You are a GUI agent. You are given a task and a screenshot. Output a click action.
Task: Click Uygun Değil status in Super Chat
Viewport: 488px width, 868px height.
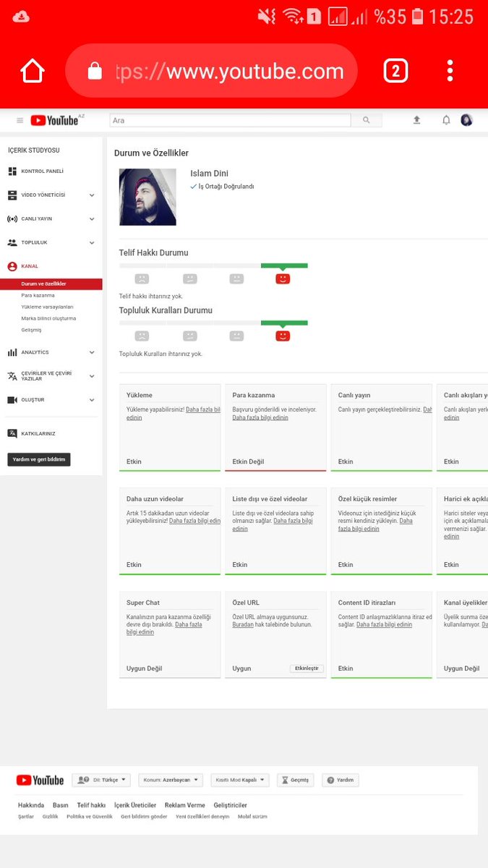pos(144,668)
